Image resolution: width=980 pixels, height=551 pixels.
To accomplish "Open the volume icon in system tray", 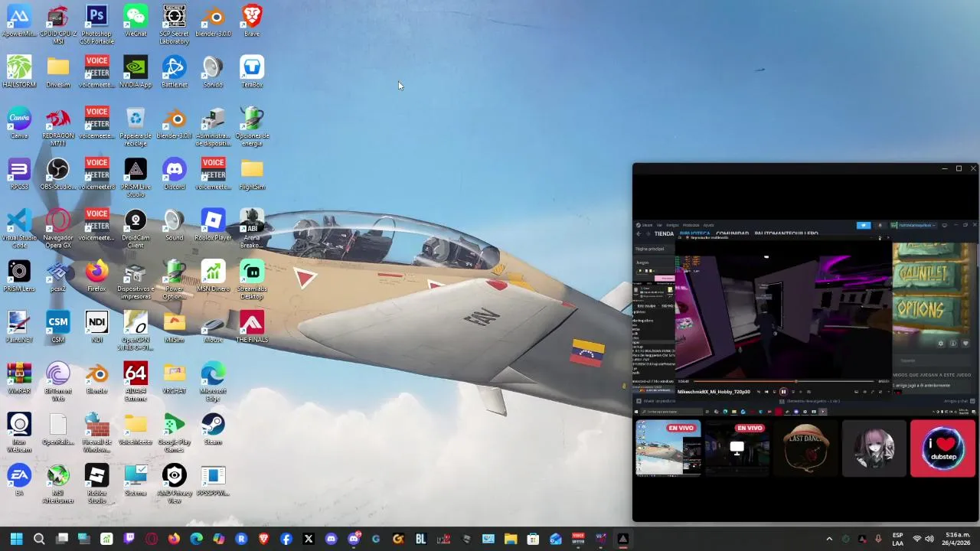I will [x=929, y=539].
